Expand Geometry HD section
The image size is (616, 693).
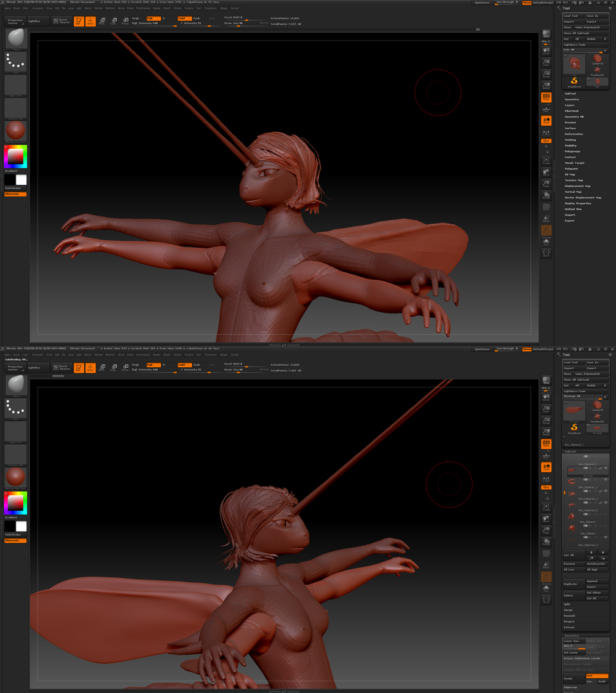click(574, 116)
